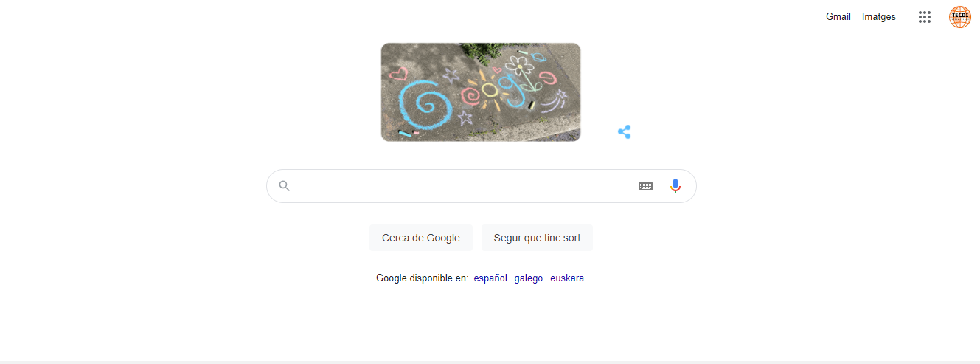This screenshot has height=364, width=980.
Task: Switch Google language to euskara
Action: click(x=567, y=278)
